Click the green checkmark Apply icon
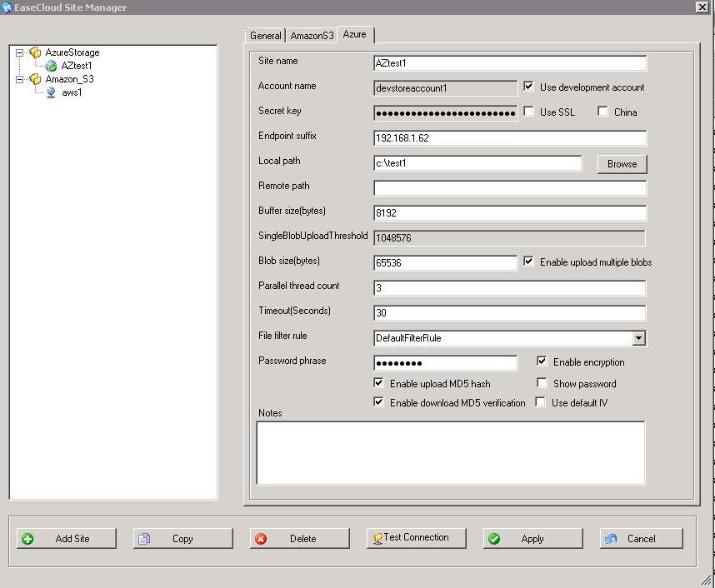This screenshot has height=588, width=715. point(494,539)
